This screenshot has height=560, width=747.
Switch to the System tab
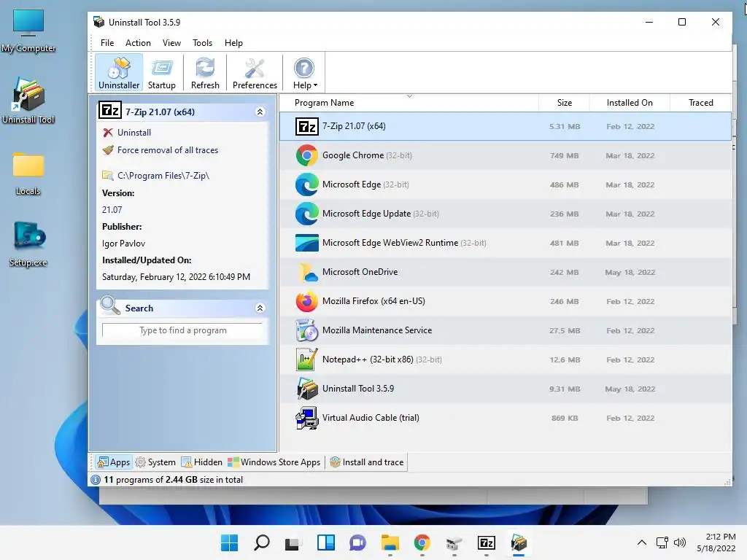pyautogui.click(x=155, y=462)
